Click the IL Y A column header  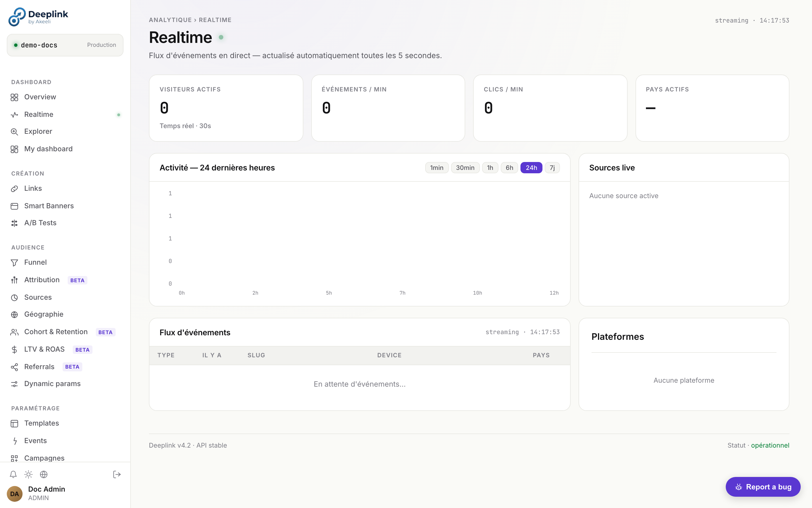pos(212,356)
